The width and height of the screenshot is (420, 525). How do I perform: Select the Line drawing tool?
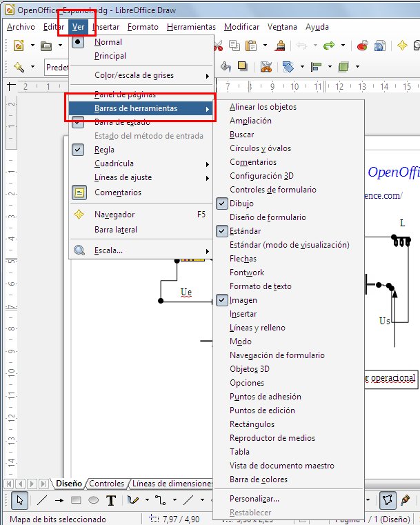pos(42,500)
